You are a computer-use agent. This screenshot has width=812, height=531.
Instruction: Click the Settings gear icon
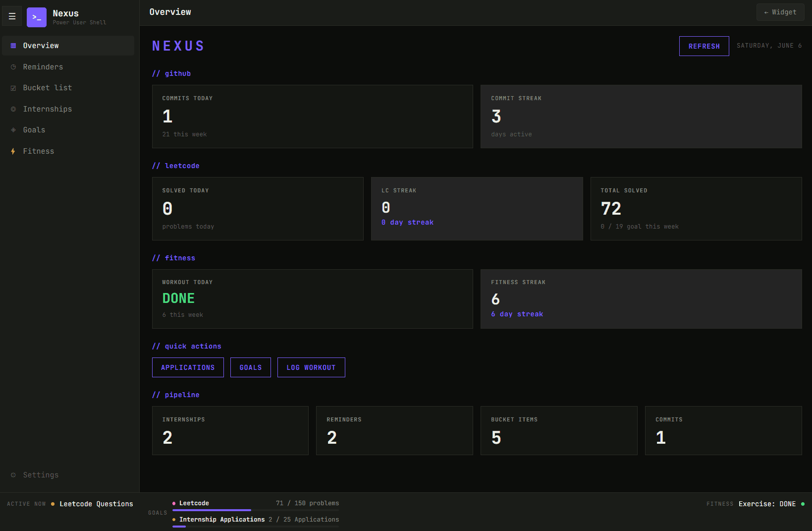pos(13,475)
